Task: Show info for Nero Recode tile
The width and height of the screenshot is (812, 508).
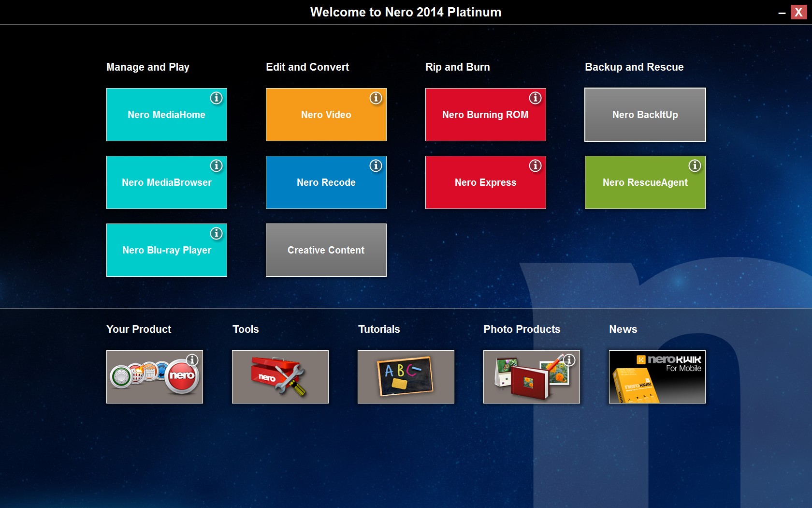Action: point(376,165)
